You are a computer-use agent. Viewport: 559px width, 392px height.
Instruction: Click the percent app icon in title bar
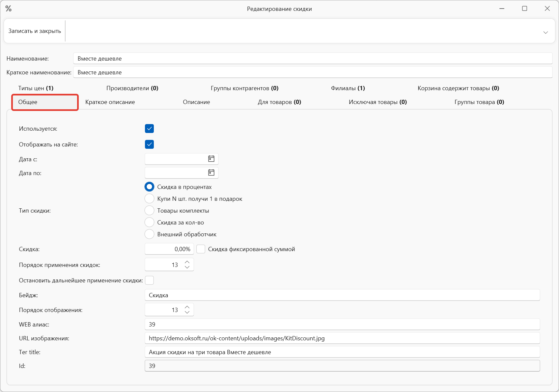9,9
